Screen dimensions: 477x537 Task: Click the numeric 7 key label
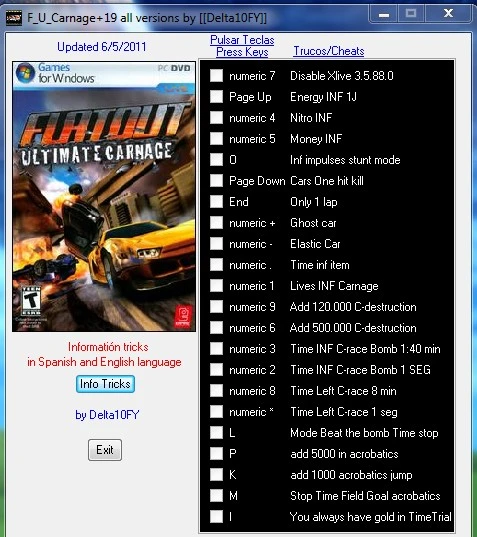[x=252, y=76]
